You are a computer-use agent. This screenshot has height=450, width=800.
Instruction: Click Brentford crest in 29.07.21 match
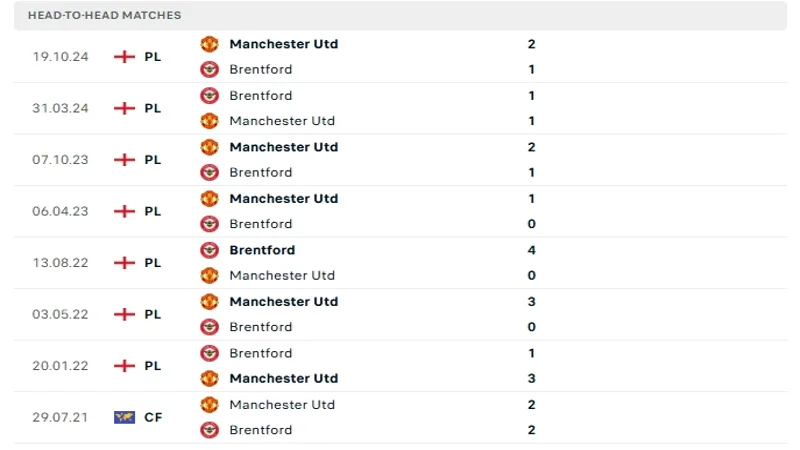(x=209, y=430)
